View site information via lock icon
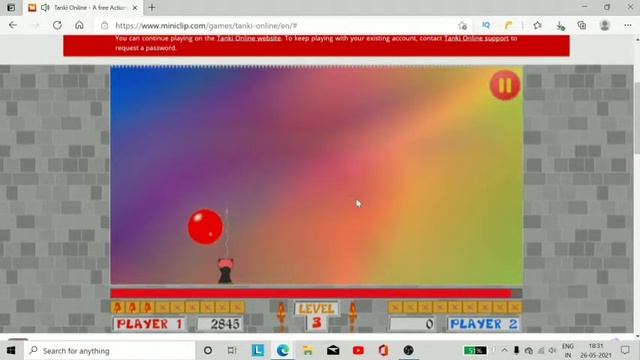The image size is (640, 360). point(104,26)
